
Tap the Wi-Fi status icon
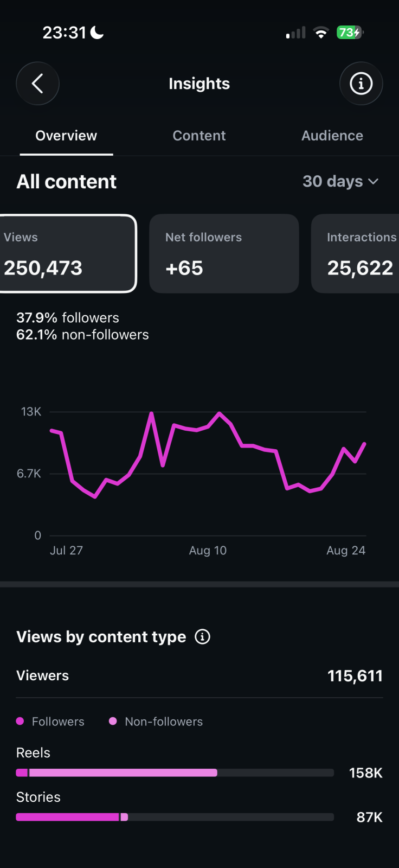(x=321, y=33)
